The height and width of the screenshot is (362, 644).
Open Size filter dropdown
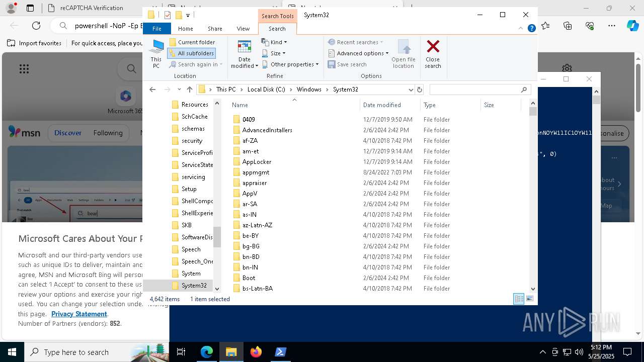[x=274, y=53]
